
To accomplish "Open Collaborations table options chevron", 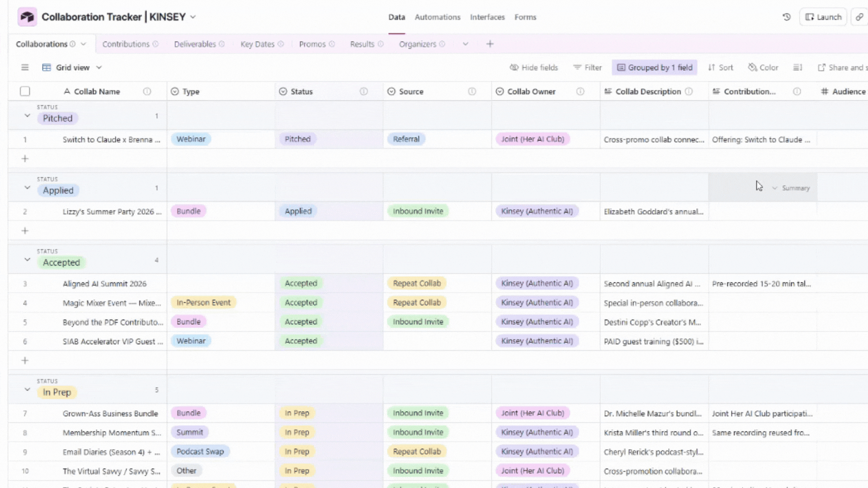I will pos(83,44).
